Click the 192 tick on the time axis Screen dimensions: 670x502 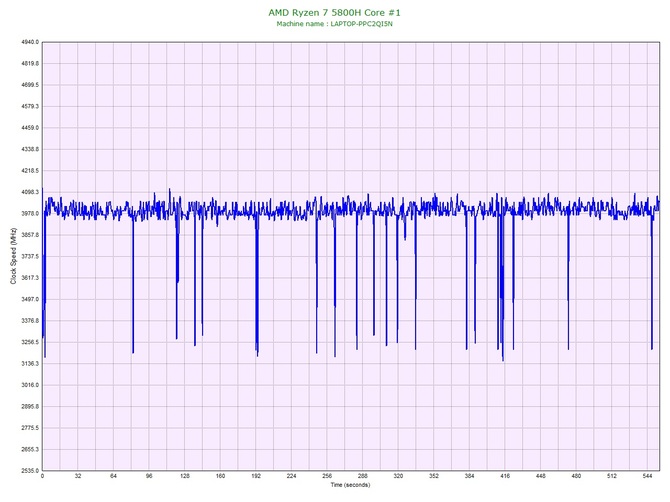(x=256, y=476)
